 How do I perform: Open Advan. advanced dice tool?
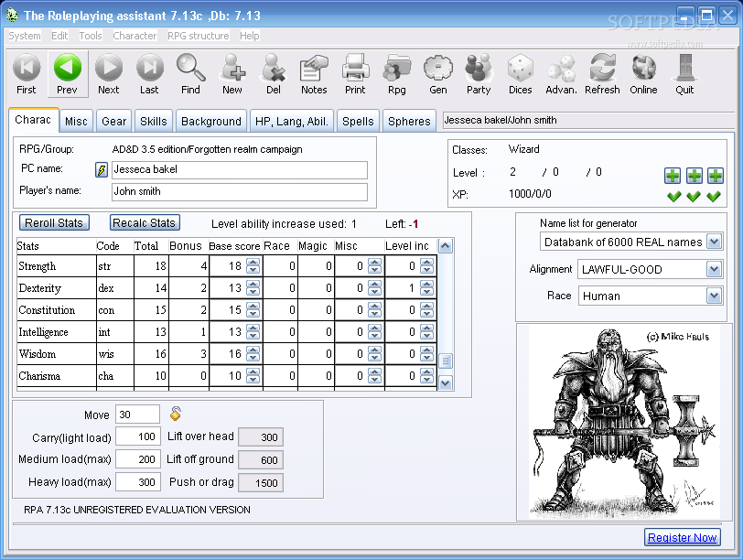click(x=561, y=74)
